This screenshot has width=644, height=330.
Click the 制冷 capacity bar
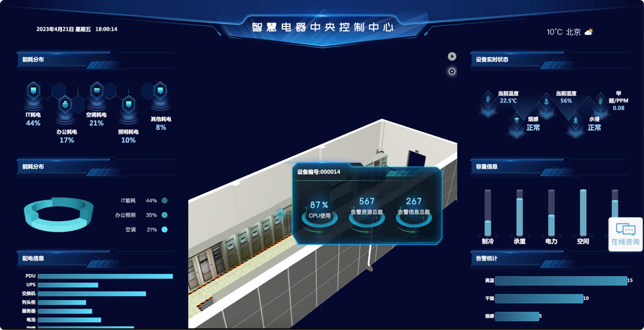pos(488,213)
